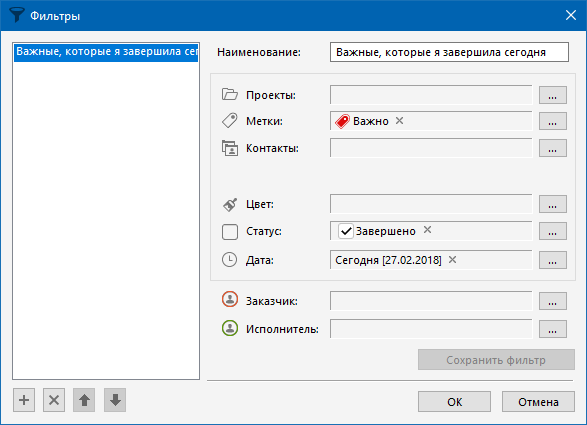Click the OK button
Image resolution: width=587 pixels, height=425 pixels.
point(454,402)
